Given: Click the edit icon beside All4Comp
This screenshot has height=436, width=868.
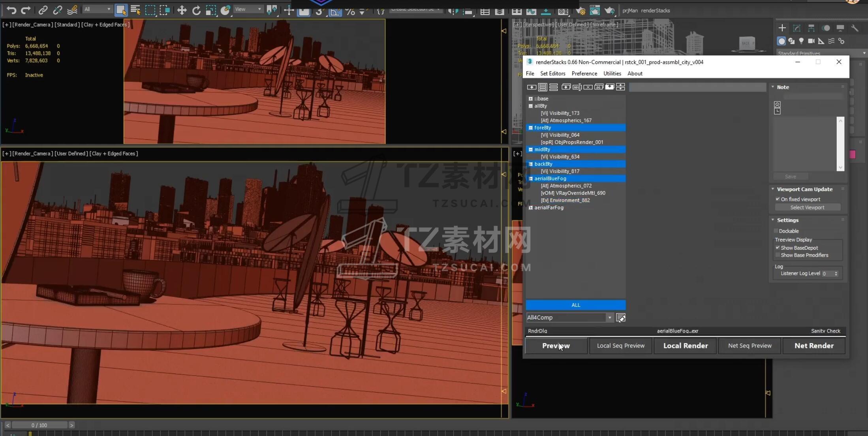Looking at the screenshot, I should coord(620,318).
